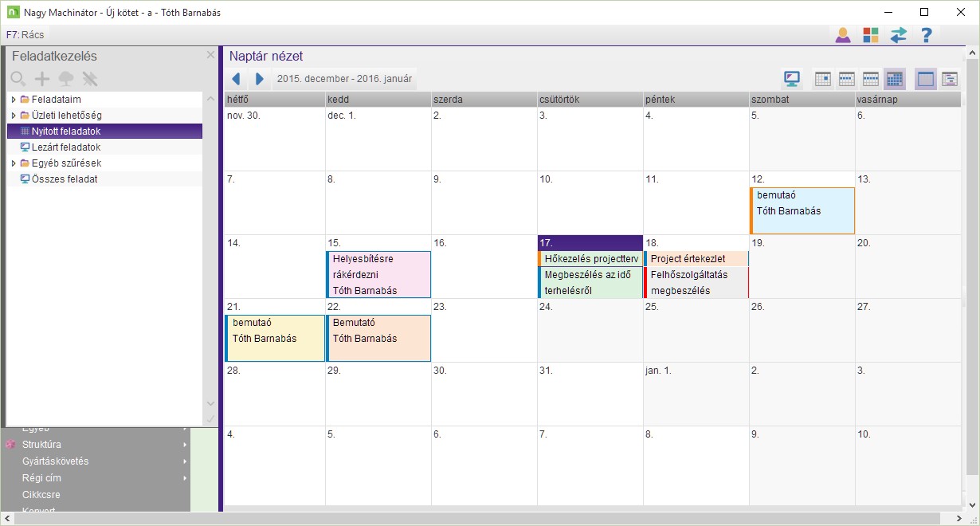Open help with question mark icon
The height and width of the screenshot is (526, 980).
926,35
